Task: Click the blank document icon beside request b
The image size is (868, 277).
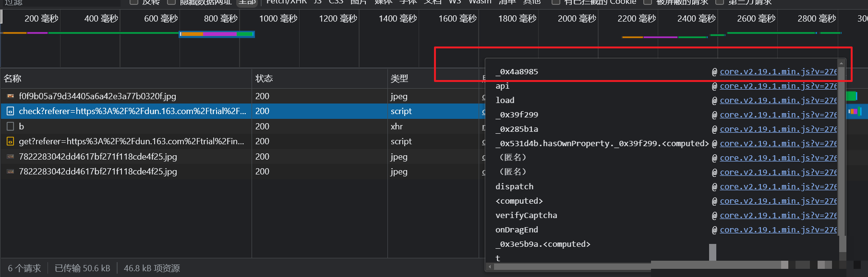Action: point(11,127)
